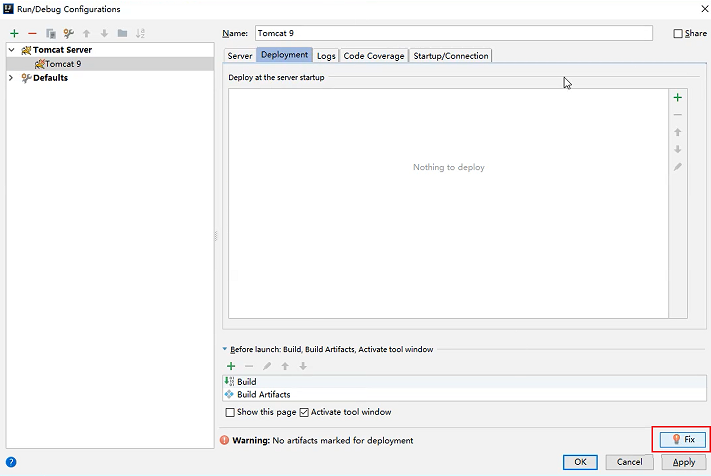Collapse the Before launch section
This screenshot has width=711, height=476.
click(224, 349)
